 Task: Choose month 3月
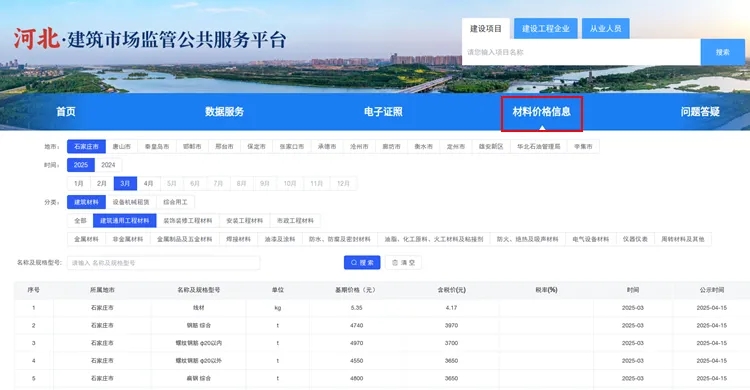coord(125,183)
